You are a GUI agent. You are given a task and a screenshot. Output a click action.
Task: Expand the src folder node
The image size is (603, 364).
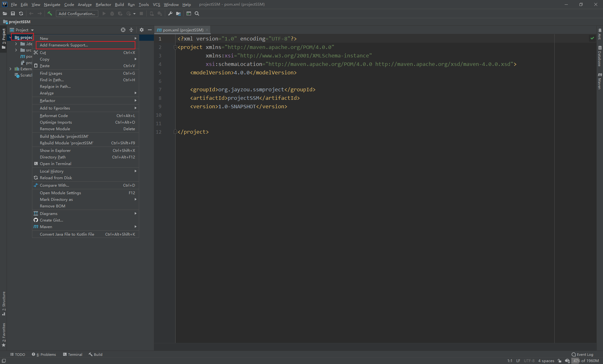click(x=16, y=50)
